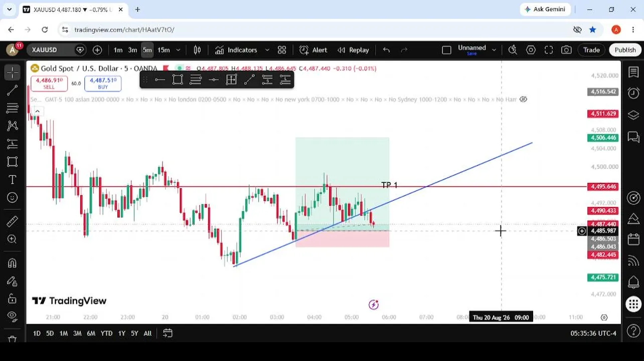Select the 5m timeframe
Image resolution: width=644 pixels, height=361 pixels.
click(x=147, y=50)
